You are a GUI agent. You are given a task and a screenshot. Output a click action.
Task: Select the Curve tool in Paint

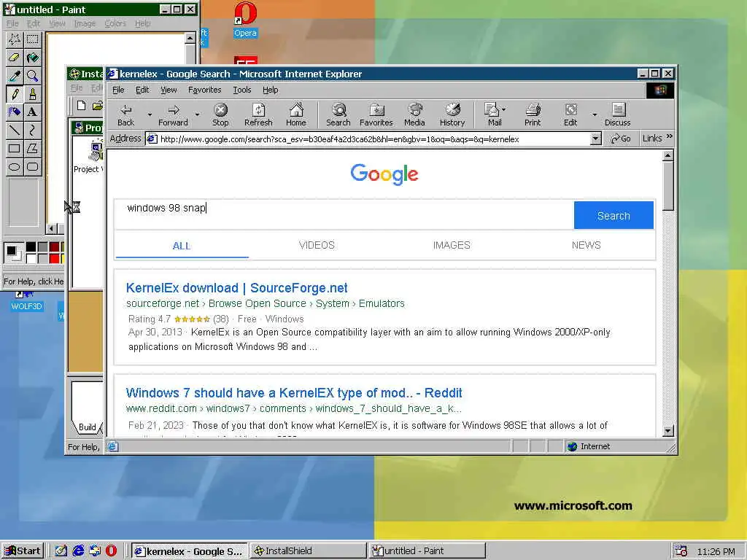(32, 130)
